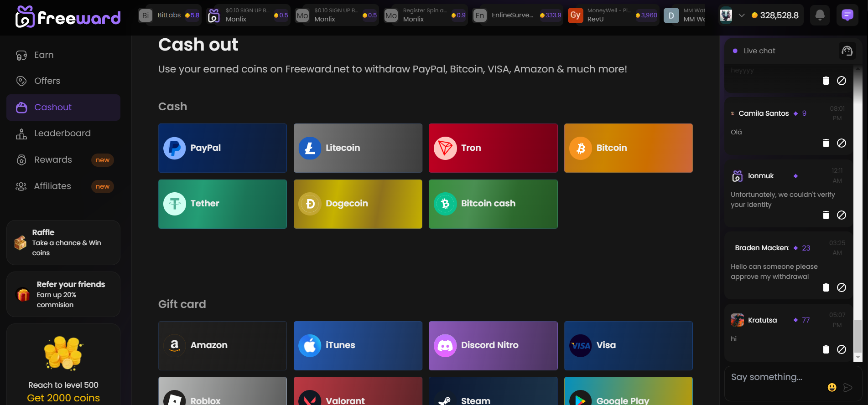Open the Register Spin Monlix ticker entry
The width and height of the screenshot is (868, 405).
click(x=425, y=15)
